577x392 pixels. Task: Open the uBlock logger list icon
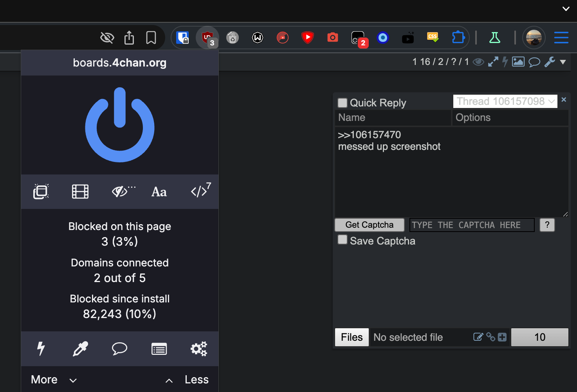159,349
